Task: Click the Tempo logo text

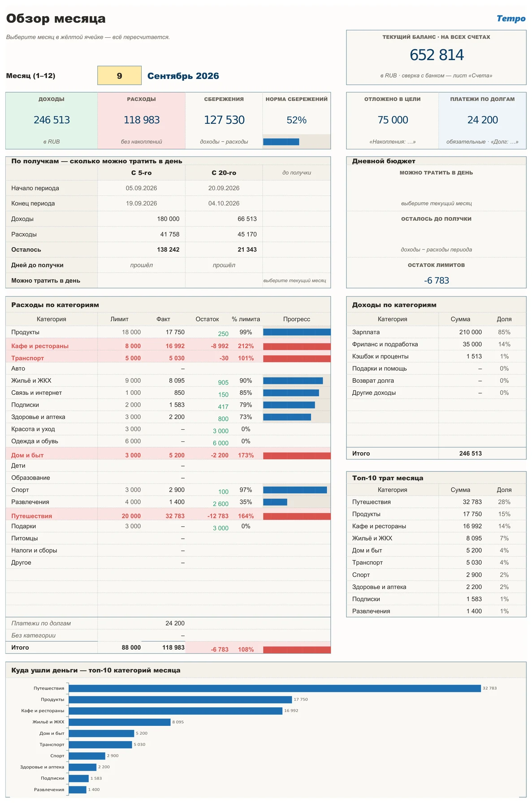Action: 511,18
